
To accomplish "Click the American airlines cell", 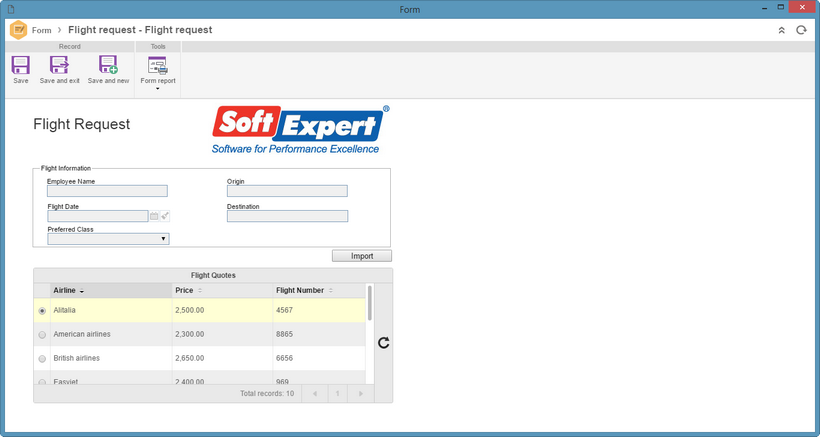I will [x=111, y=335].
